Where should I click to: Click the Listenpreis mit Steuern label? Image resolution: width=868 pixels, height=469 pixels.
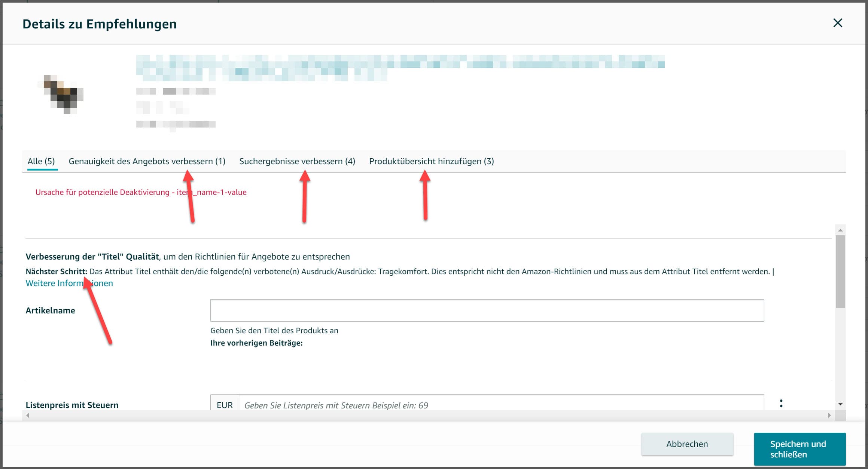tap(72, 405)
